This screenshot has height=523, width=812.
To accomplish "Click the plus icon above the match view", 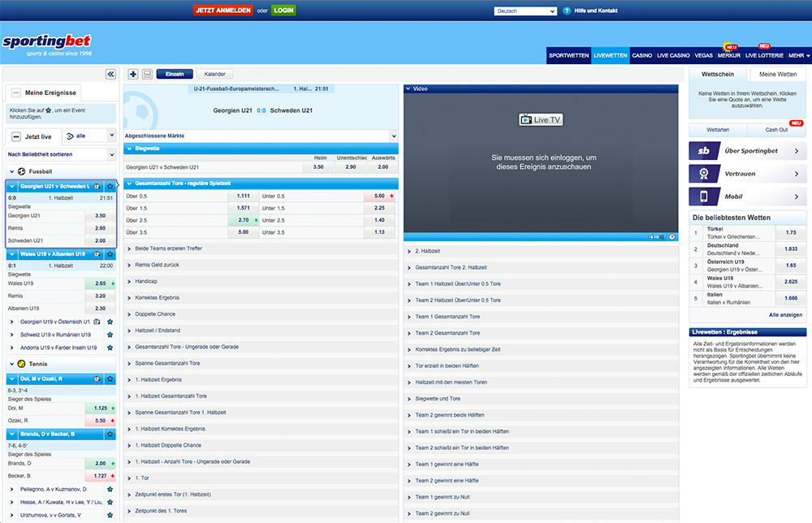I will click(133, 74).
